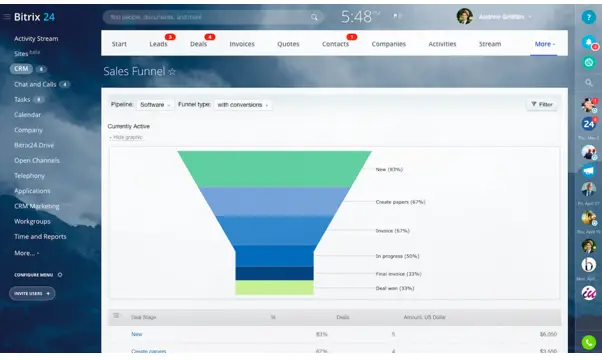
Task: Click the hamburger menu beside Bitrix 24
Action: pyautogui.click(x=7, y=17)
